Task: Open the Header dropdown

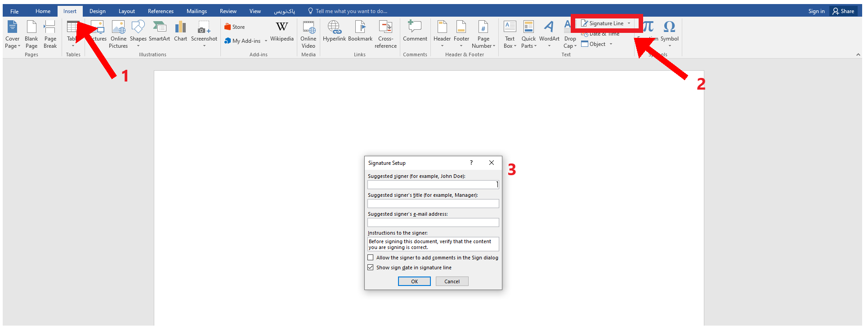Action: (x=442, y=34)
